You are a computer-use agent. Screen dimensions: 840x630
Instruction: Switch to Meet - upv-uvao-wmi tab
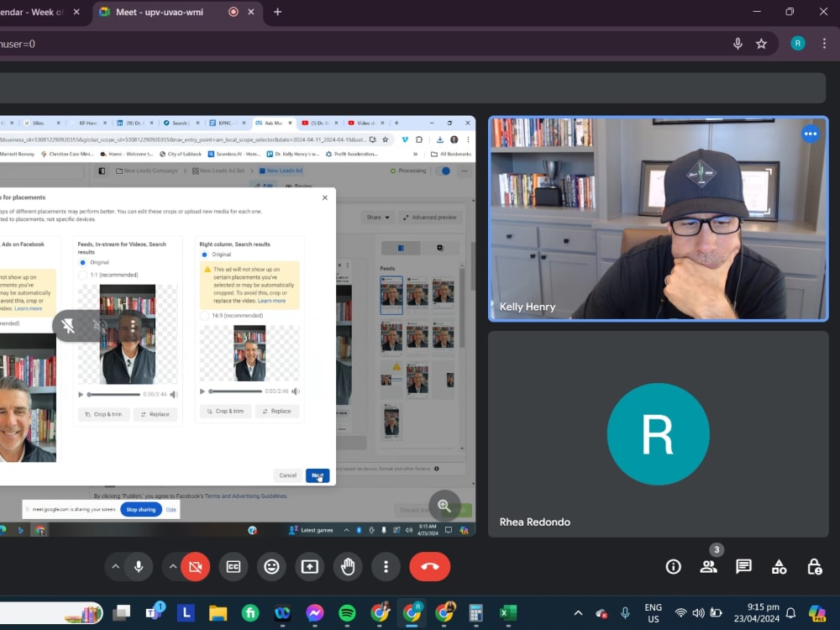pyautogui.click(x=160, y=12)
